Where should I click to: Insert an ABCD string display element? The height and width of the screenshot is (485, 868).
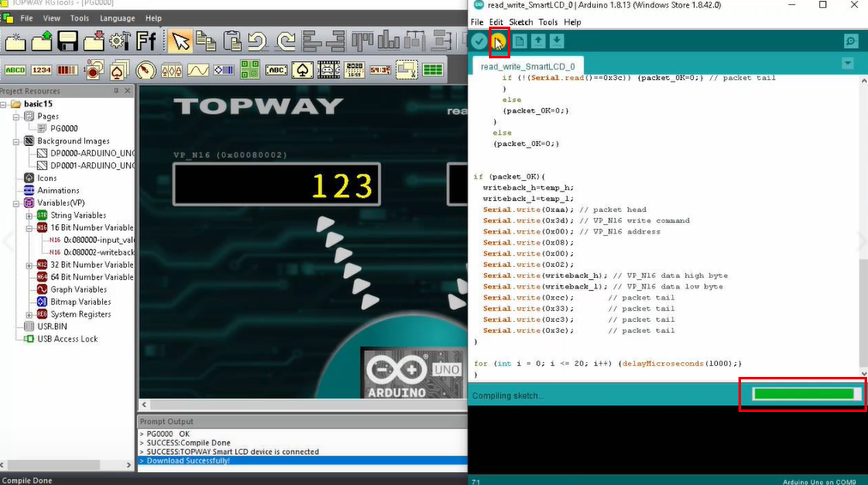click(15, 70)
